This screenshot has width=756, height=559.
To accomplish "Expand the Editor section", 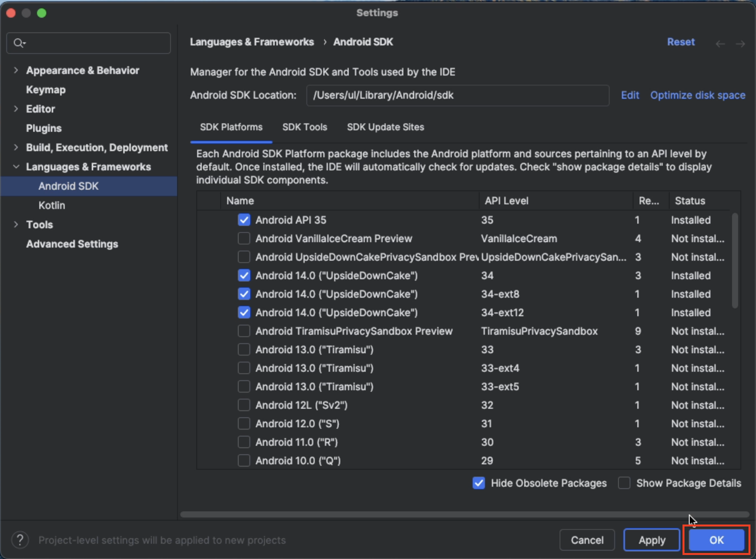I will [16, 109].
